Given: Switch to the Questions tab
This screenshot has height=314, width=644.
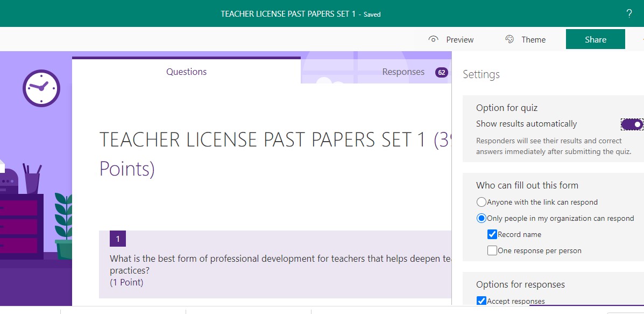Looking at the screenshot, I should point(187,72).
